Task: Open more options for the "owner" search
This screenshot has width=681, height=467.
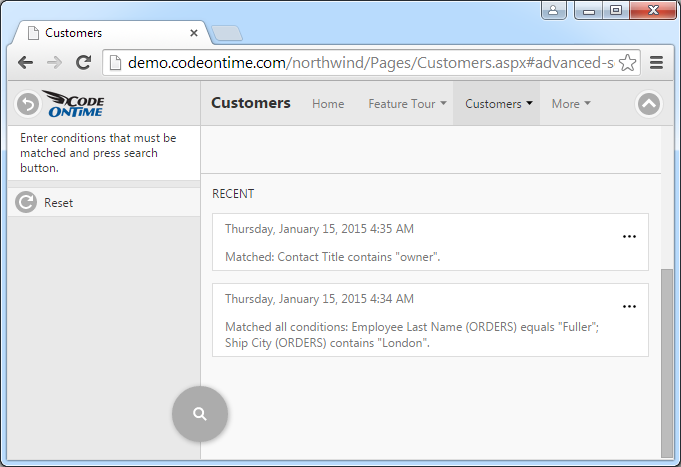Action: tap(629, 237)
